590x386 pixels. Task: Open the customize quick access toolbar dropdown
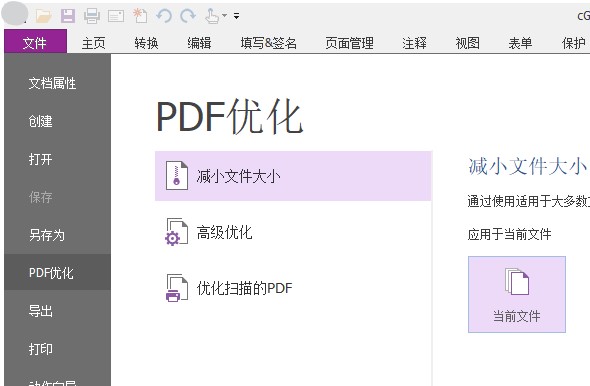(x=236, y=16)
